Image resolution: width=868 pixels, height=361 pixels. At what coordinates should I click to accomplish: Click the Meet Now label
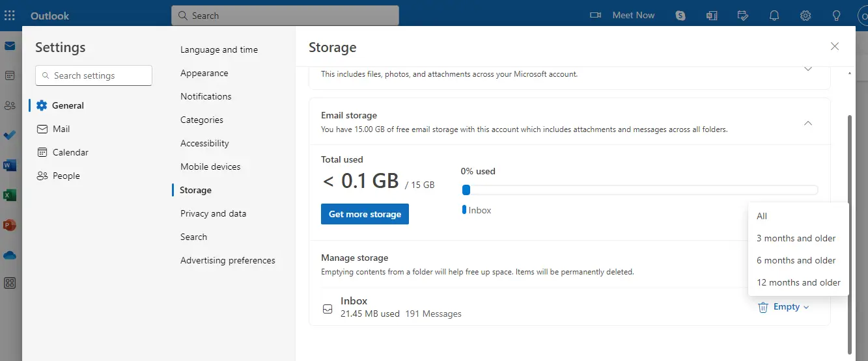tap(634, 15)
